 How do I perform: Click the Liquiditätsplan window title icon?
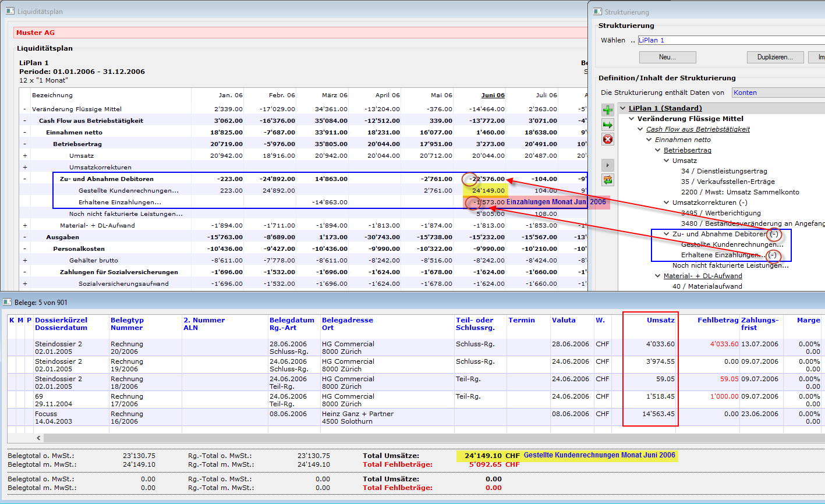coord(10,11)
